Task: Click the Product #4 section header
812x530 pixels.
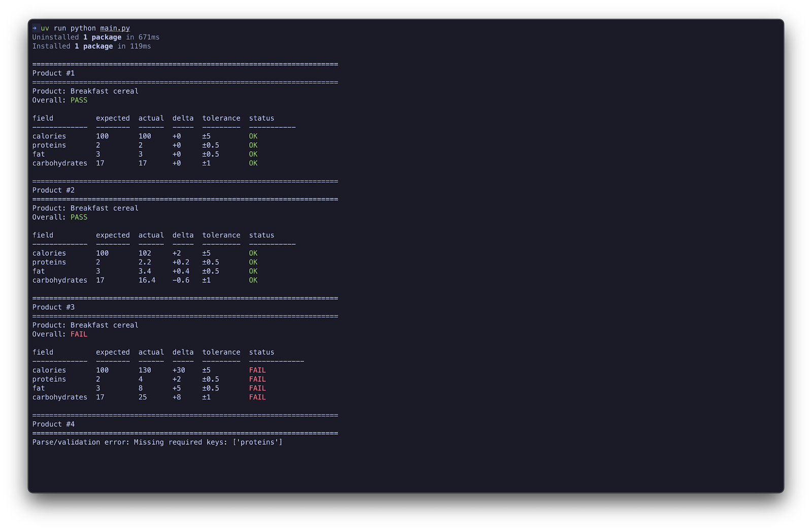Action: pyautogui.click(x=53, y=424)
